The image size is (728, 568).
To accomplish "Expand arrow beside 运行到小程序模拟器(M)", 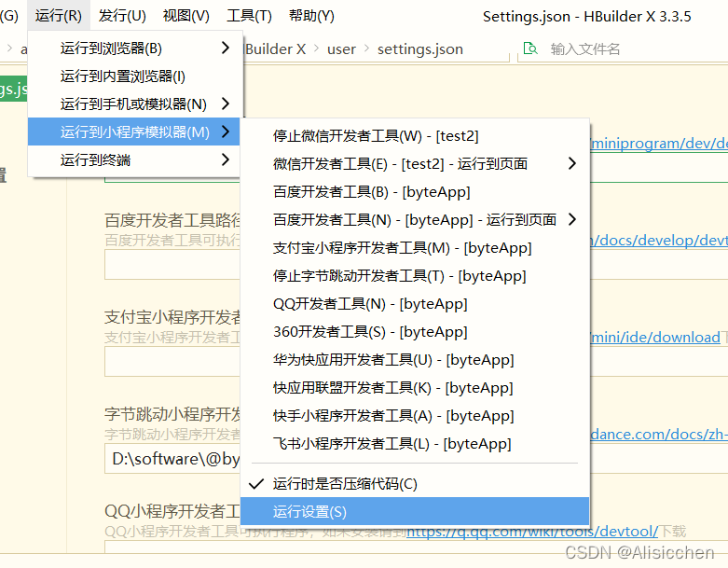I will point(226,132).
